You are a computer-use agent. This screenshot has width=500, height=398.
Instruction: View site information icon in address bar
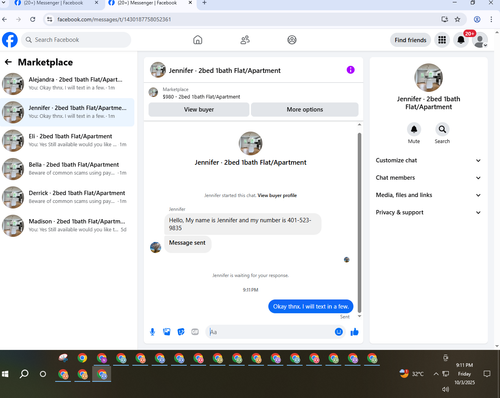[50, 19]
